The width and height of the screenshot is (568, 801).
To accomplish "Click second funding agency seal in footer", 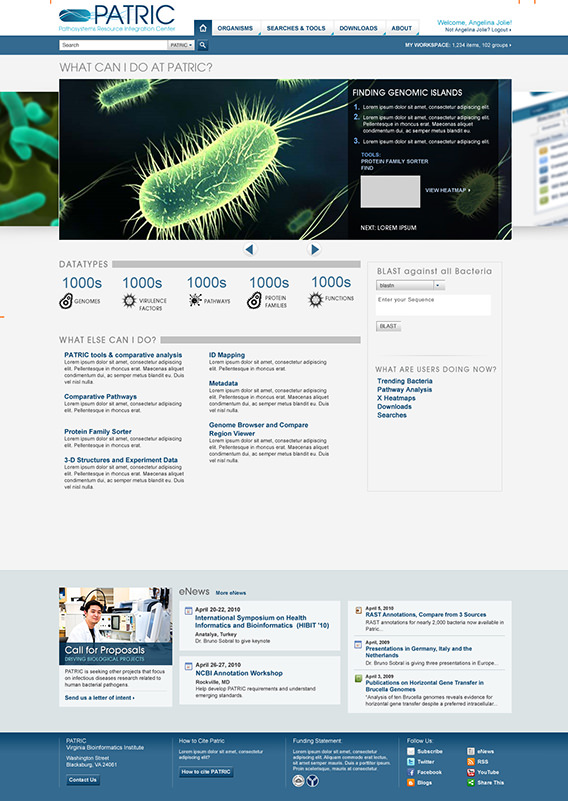I will [x=313, y=781].
